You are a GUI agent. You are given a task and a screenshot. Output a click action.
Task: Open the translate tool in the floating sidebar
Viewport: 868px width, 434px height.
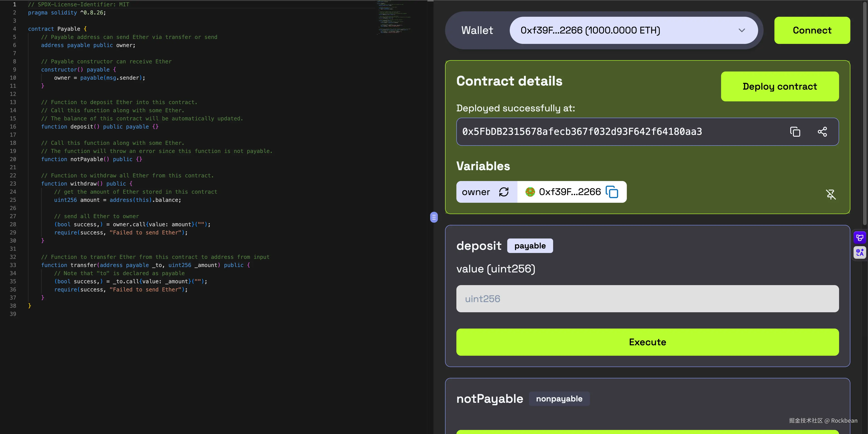(x=860, y=252)
